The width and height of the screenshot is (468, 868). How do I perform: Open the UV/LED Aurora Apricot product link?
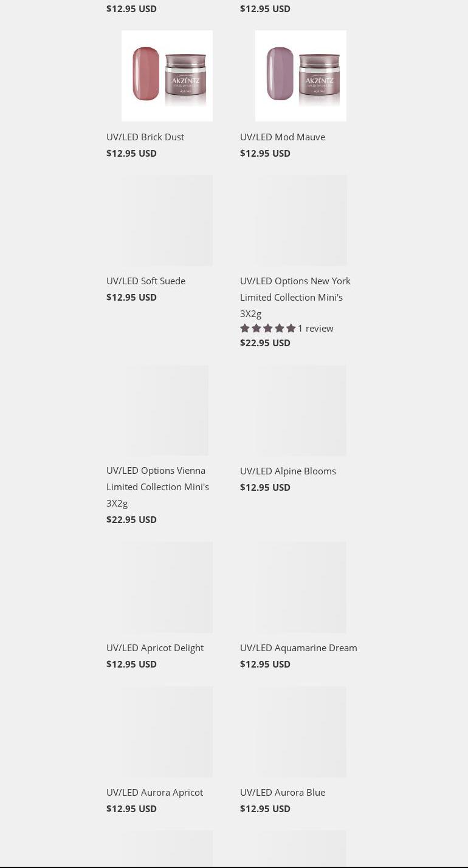tap(154, 792)
